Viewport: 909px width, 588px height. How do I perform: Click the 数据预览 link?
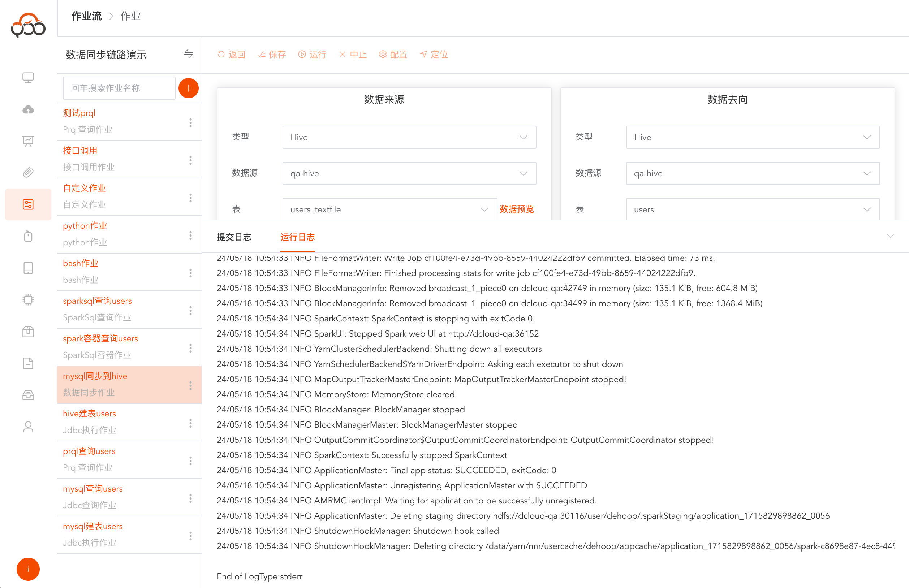click(517, 209)
